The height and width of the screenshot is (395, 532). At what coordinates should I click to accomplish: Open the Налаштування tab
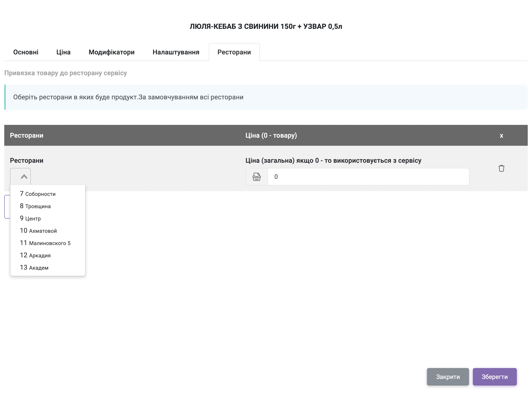click(x=176, y=52)
